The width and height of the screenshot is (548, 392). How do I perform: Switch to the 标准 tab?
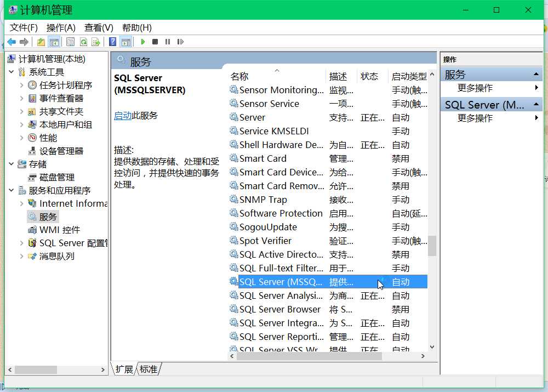click(149, 370)
